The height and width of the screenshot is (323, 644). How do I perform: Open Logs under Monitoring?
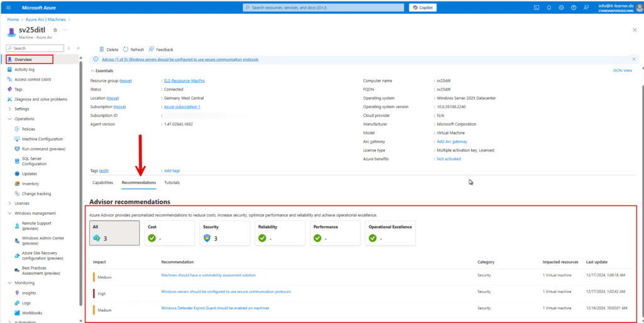(26, 303)
